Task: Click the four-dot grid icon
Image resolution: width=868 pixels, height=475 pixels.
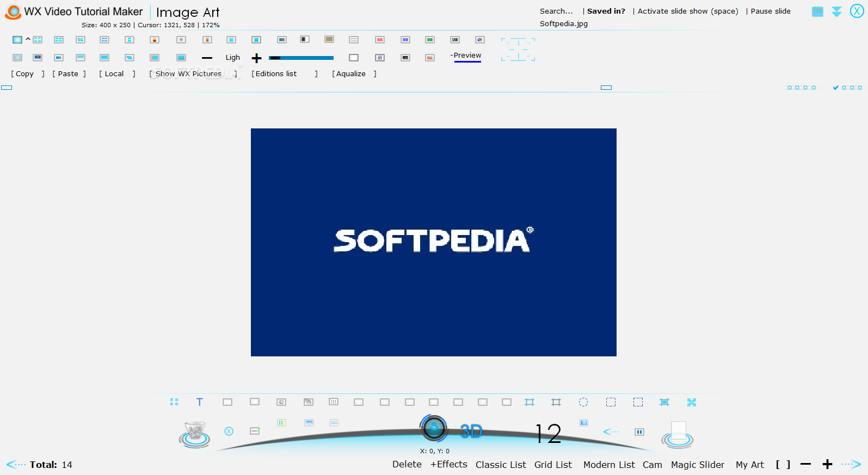Action: [x=174, y=402]
